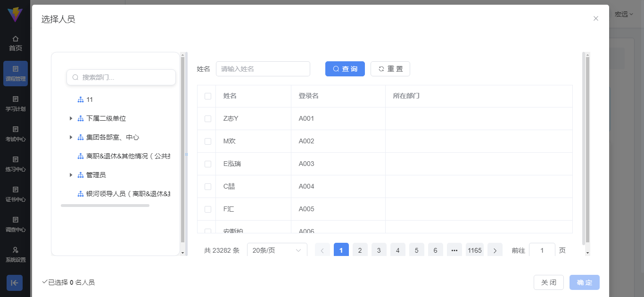Click the 查询 search button
Viewport: 644px width, 297px height.
pos(345,68)
